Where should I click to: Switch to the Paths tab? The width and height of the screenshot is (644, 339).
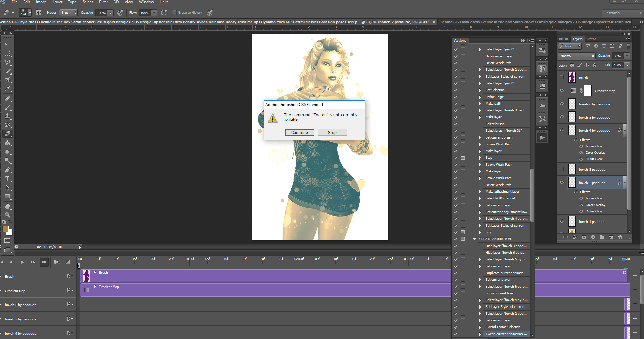pyautogui.click(x=592, y=39)
